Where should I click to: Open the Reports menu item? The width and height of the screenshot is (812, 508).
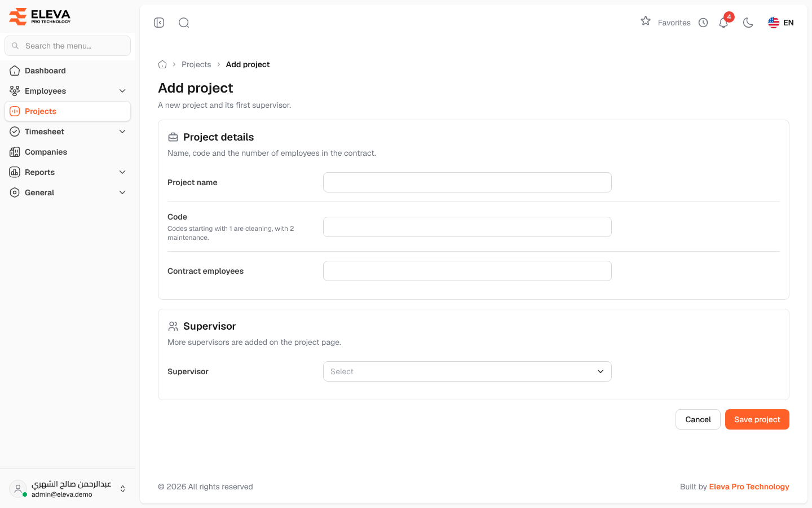pyautogui.click(x=68, y=172)
